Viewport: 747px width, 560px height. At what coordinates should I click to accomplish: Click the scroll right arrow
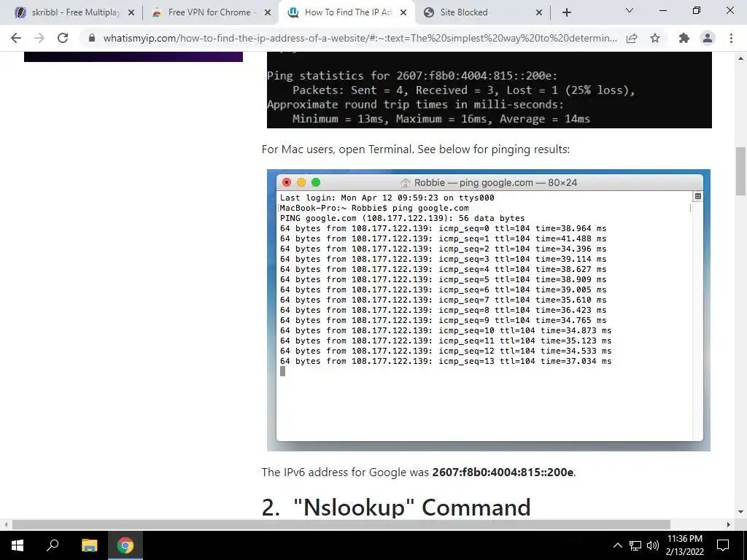pyautogui.click(x=729, y=524)
